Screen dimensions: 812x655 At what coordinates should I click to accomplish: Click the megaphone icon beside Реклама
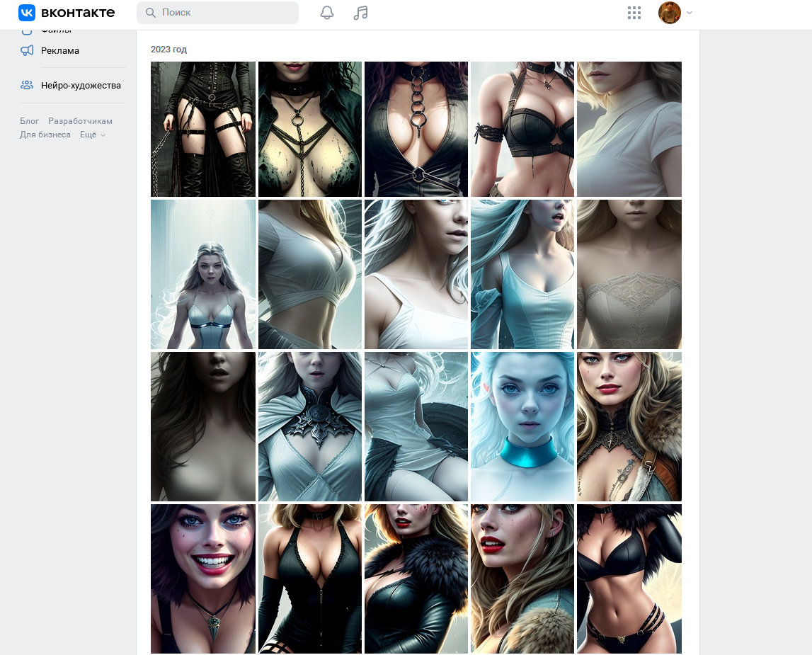coord(27,50)
